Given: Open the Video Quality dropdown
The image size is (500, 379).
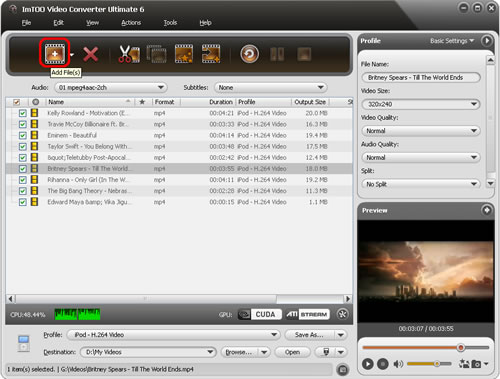Looking at the screenshot, I should tap(421, 131).
